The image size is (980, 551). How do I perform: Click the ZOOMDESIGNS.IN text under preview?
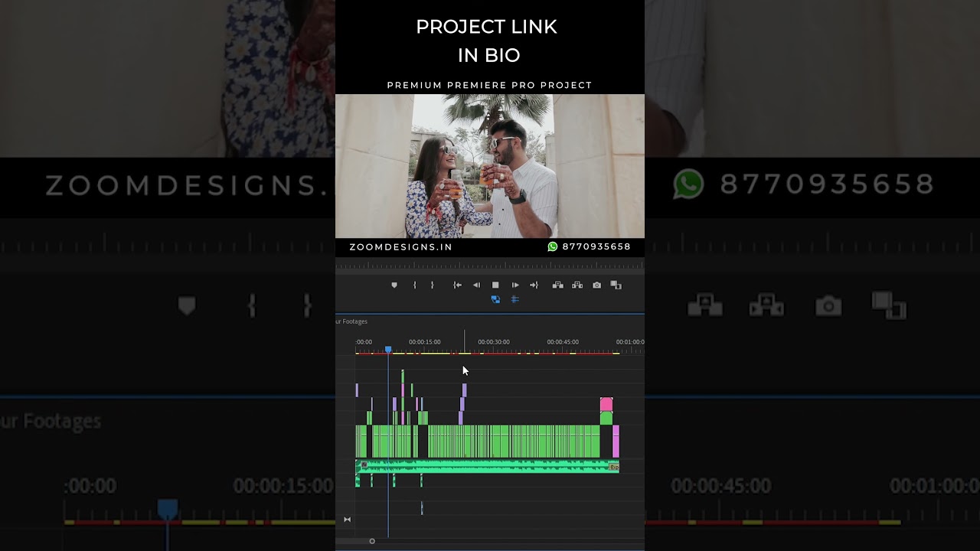coord(401,247)
